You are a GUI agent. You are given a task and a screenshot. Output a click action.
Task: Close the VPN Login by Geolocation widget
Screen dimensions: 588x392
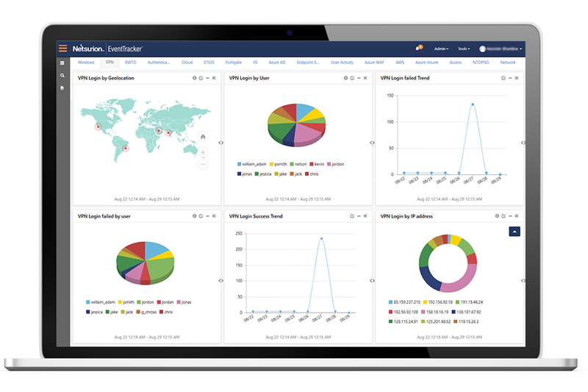(x=214, y=78)
